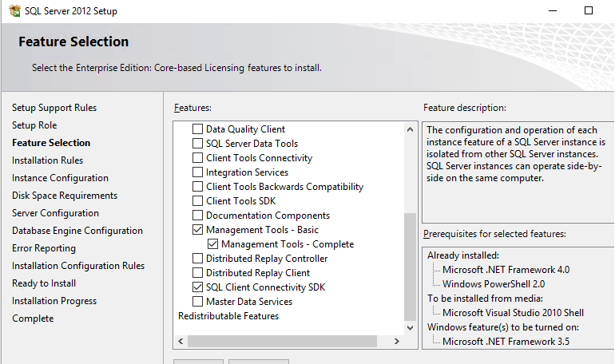
Task: Click the horizontal scroll left arrow
Action: tap(181, 342)
